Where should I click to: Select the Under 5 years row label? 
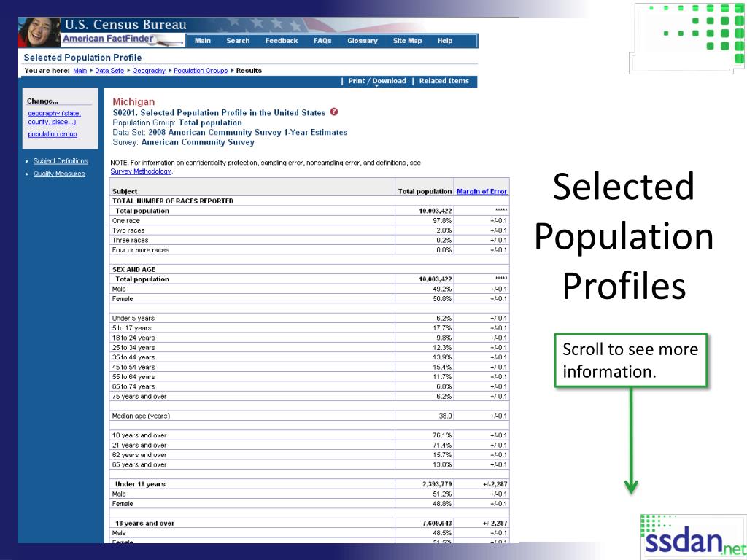pos(133,319)
